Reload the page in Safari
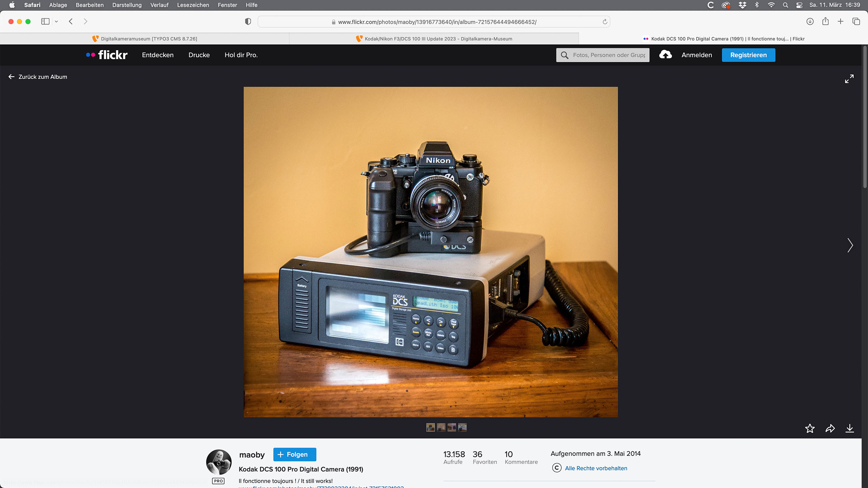 pos(605,22)
